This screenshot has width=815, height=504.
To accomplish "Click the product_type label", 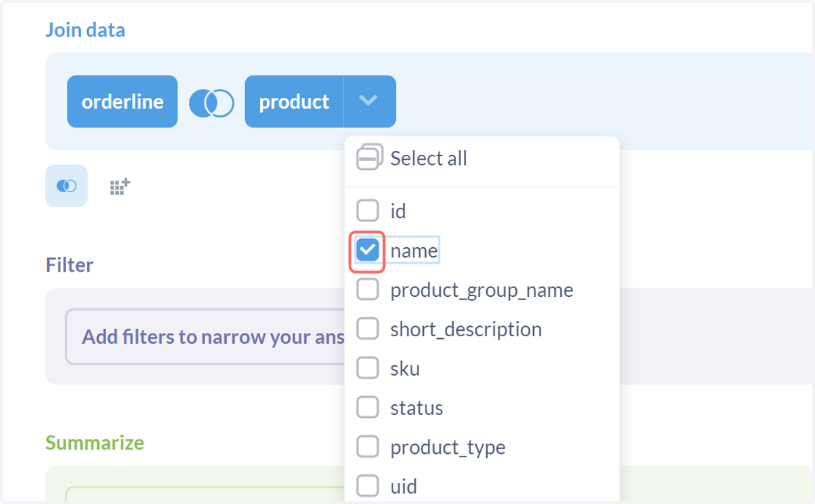I will click(x=448, y=448).
